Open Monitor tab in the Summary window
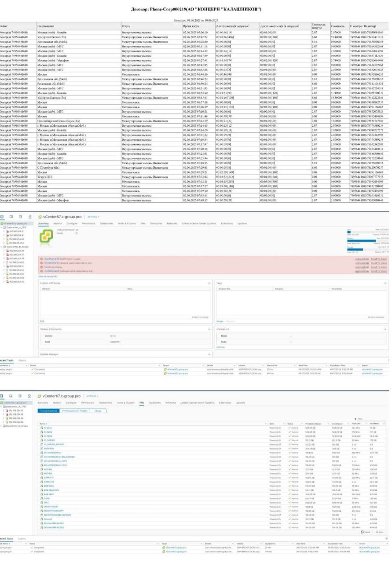This screenshot has height=563, width=392. click(x=57, y=223)
